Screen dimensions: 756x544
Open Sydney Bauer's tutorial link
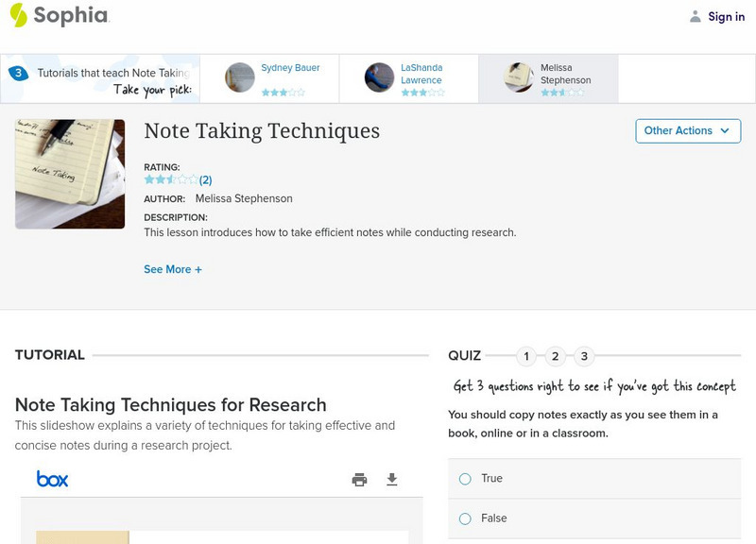(290, 68)
